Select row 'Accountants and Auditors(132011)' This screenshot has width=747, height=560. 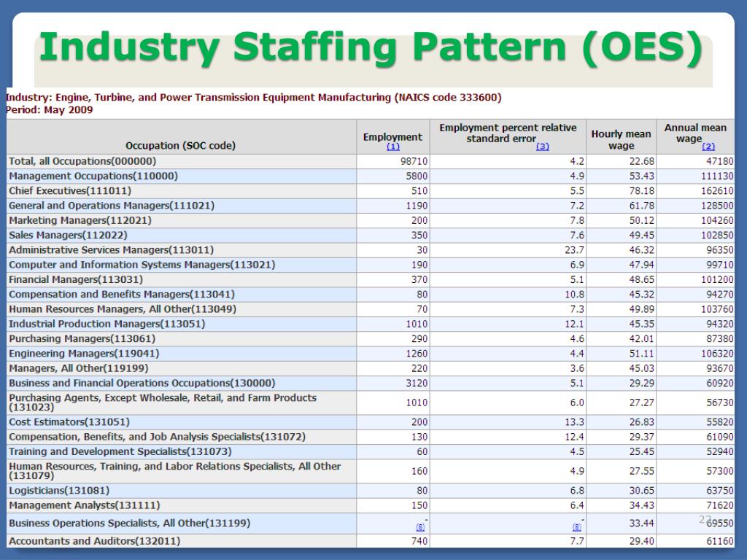370,541
